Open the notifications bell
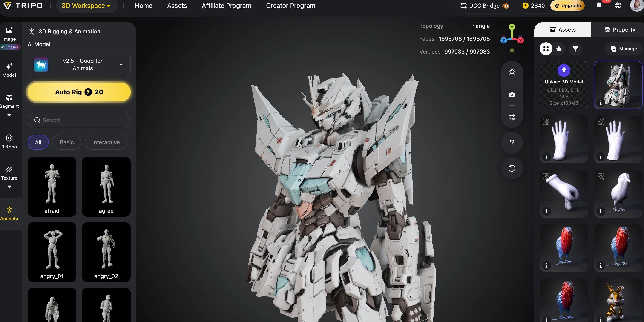This screenshot has height=322, width=644. [599, 6]
